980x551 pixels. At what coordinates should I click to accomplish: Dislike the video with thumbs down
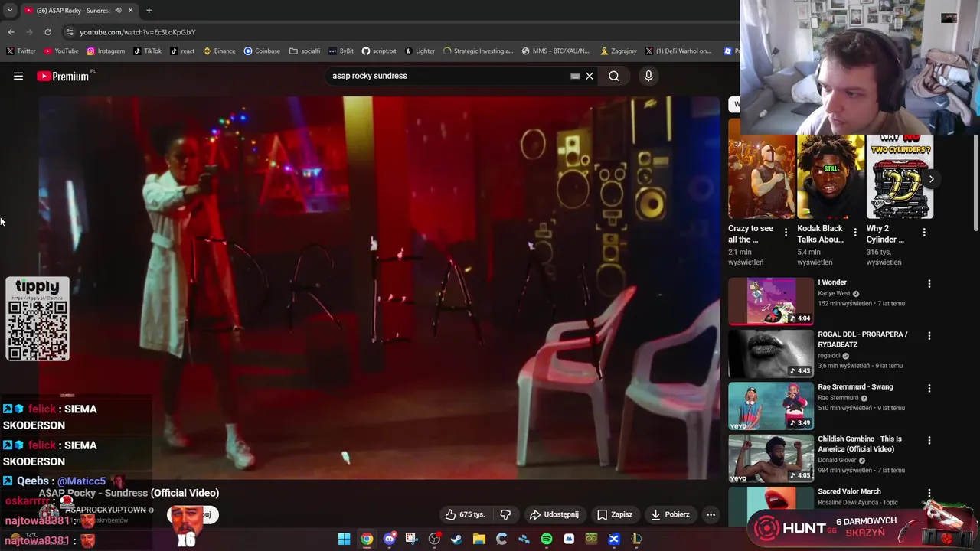click(505, 514)
